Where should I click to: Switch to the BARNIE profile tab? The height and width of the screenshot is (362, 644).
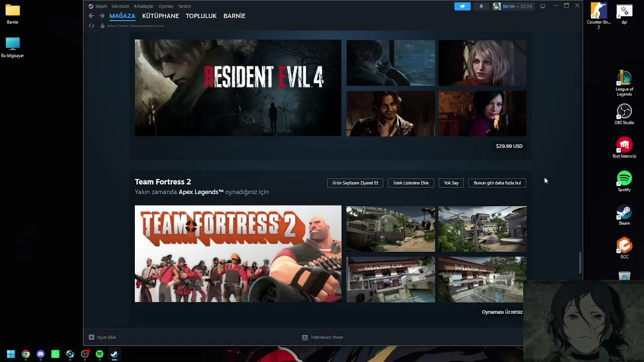[x=234, y=16]
